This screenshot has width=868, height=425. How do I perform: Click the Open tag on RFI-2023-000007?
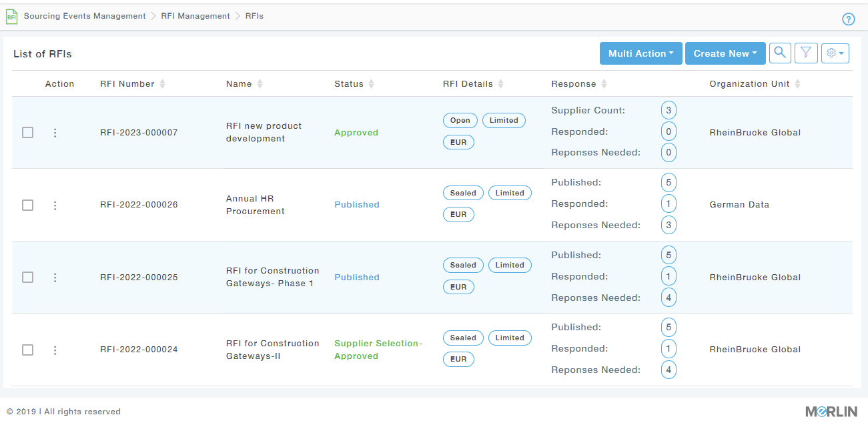[460, 121]
